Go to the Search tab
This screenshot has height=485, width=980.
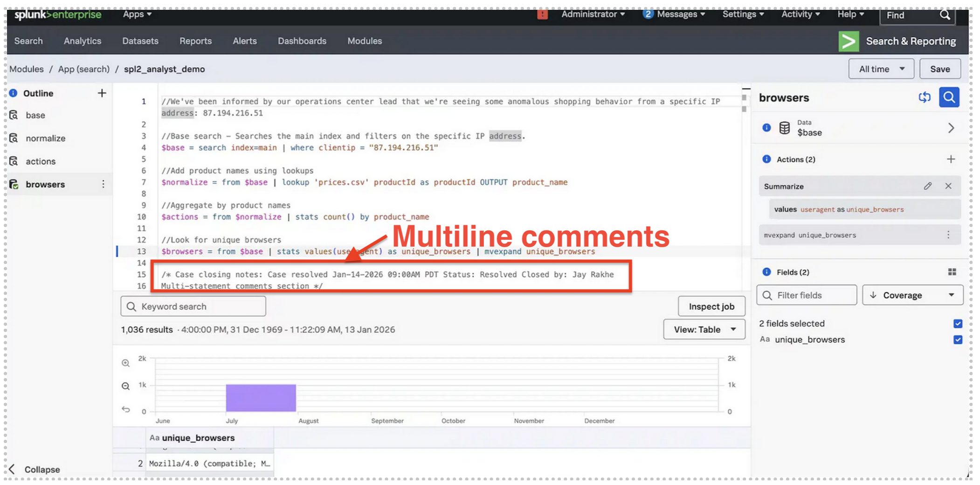[28, 41]
